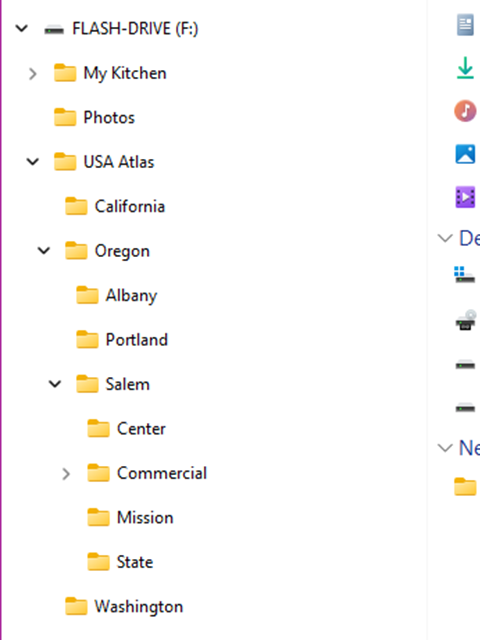Select the Photos folder label
480x640 pixels.
click(x=109, y=118)
